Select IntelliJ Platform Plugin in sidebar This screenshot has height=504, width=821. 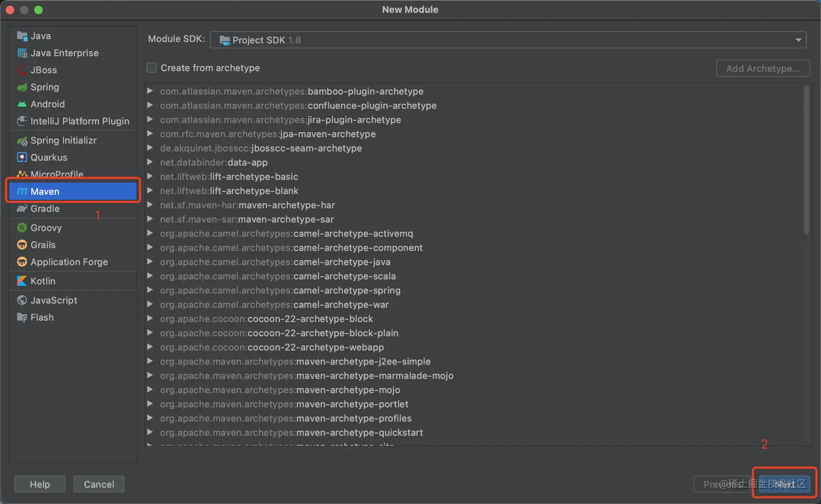(x=79, y=122)
